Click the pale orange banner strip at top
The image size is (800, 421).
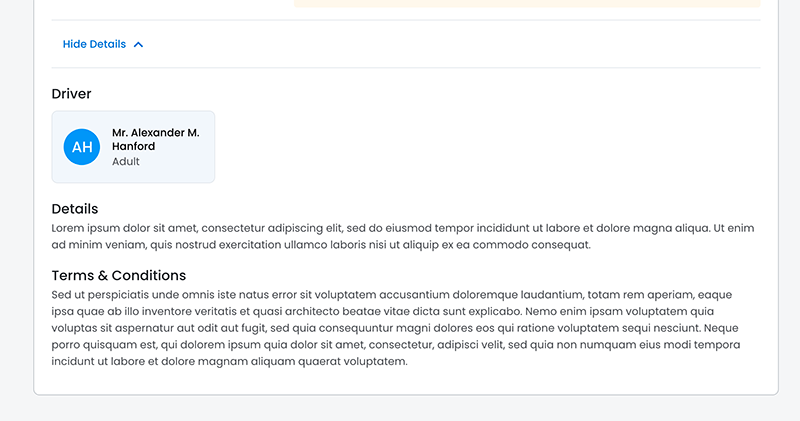point(527,3)
